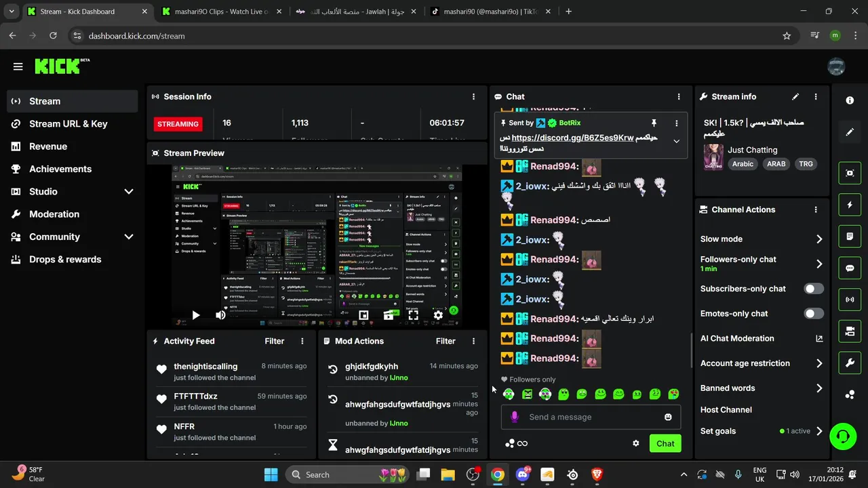Open the info panel from the right rail
Image resolution: width=868 pixels, height=488 pixels.
click(x=850, y=100)
